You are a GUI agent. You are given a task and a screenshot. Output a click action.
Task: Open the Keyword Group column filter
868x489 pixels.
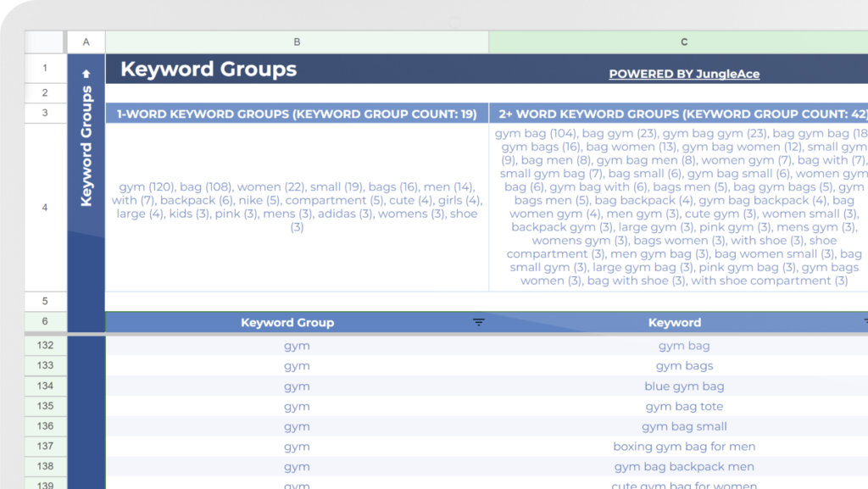pyautogui.click(x=479, y=322)
